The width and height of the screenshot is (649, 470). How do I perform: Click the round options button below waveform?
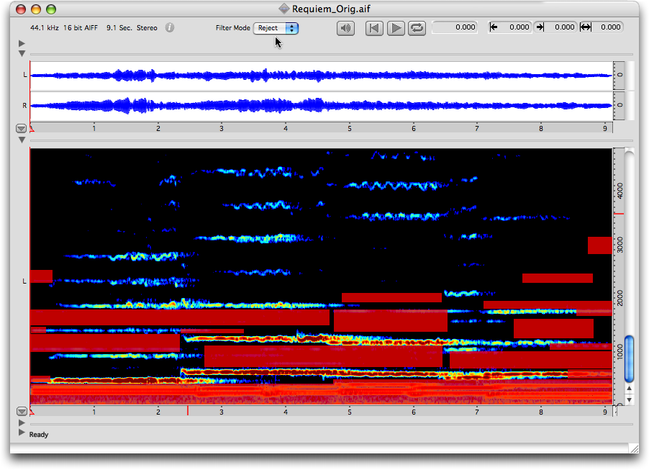(x=22, y=129)
